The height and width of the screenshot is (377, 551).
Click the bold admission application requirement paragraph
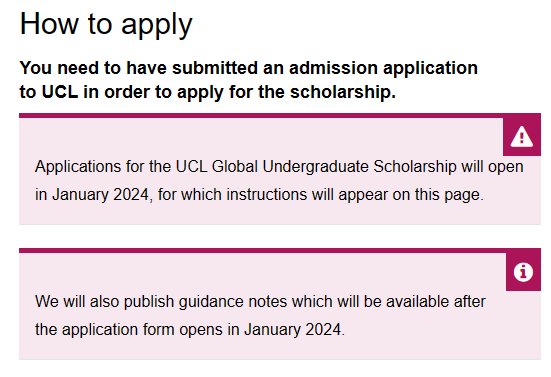click(x=248, y=80)
